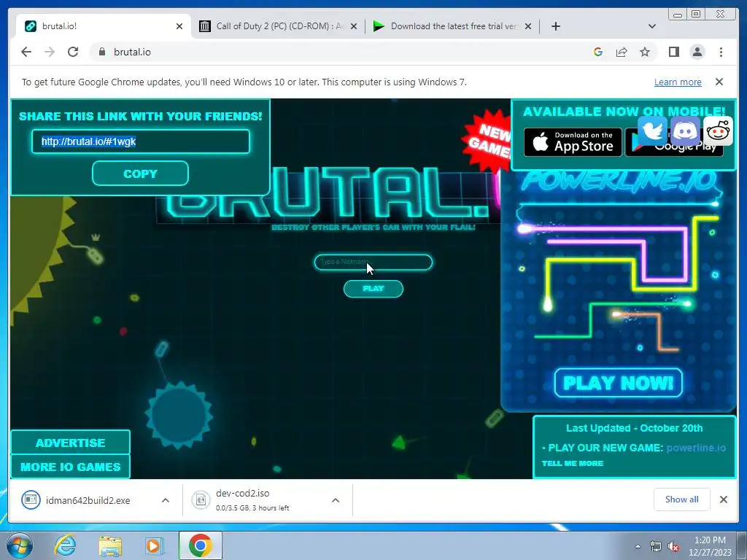Click the site lock icon
The image size is (747, 560).
pos(101,52)
